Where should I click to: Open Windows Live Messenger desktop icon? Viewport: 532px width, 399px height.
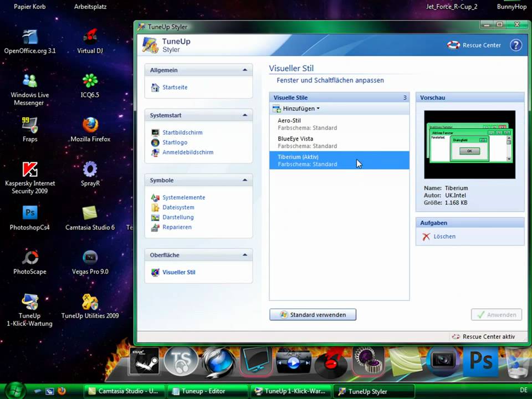click(x=29, y=90)
